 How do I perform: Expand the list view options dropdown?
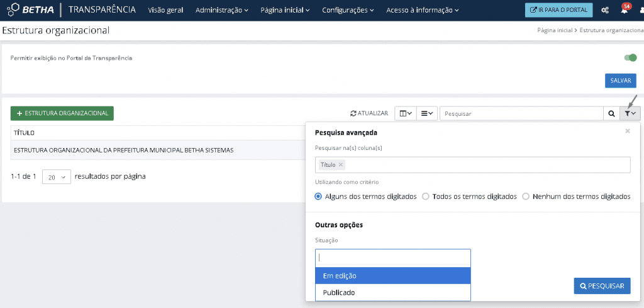427,113
